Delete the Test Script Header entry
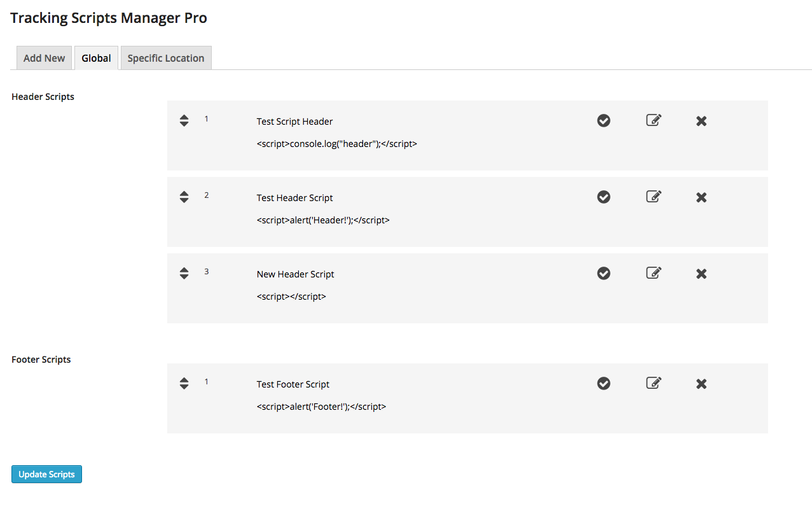812x511 pixels. coord(701,121)
